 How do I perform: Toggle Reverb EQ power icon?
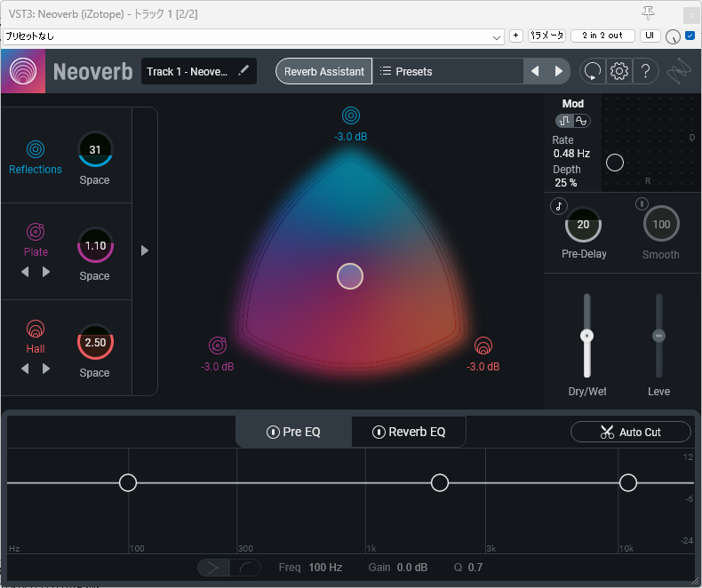coord(379,432)
